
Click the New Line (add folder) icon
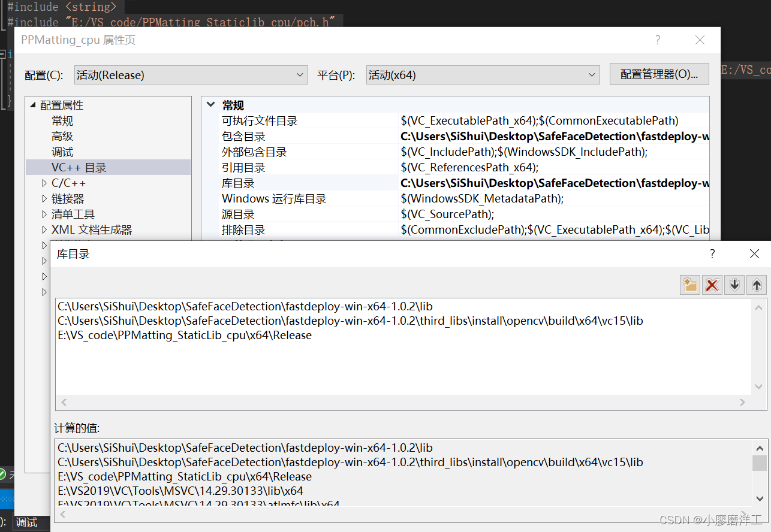689,285
